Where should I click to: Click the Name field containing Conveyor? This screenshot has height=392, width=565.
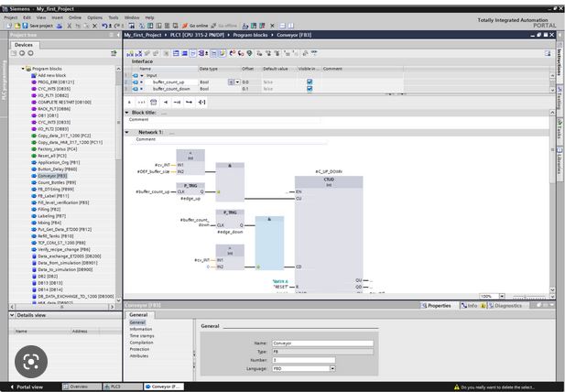point(322,343)
